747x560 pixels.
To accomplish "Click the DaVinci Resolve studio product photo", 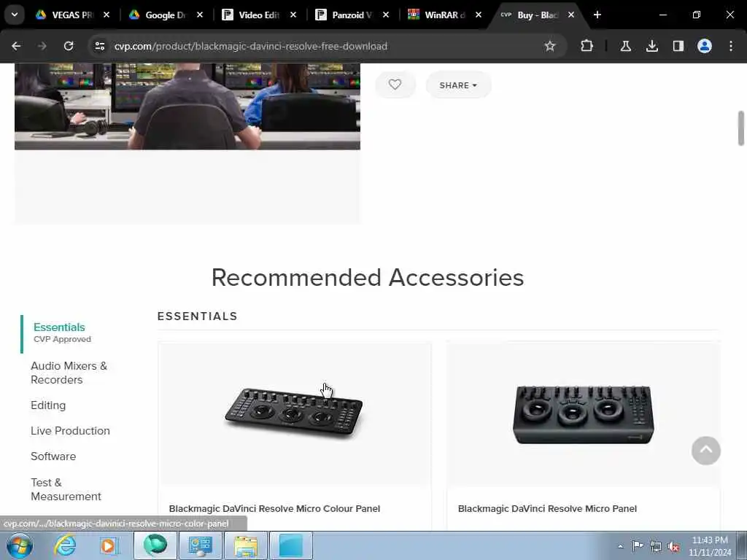I will tap(187, 106).
